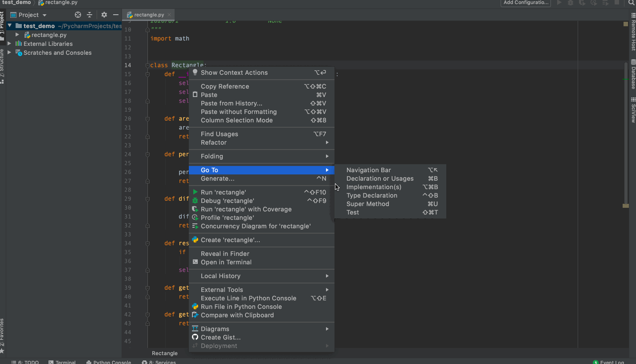Click the Debug 'rectangle' bug icon
The width and height of the screenshot is (636, 364).
(195, 201)
